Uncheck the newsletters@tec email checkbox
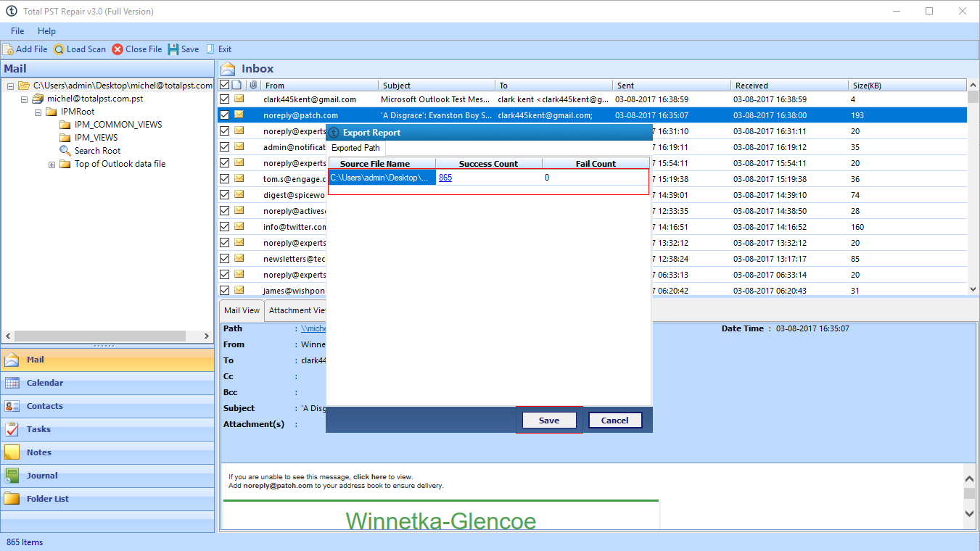The height and width of the screenshot is (551, 980). (225, 259)
